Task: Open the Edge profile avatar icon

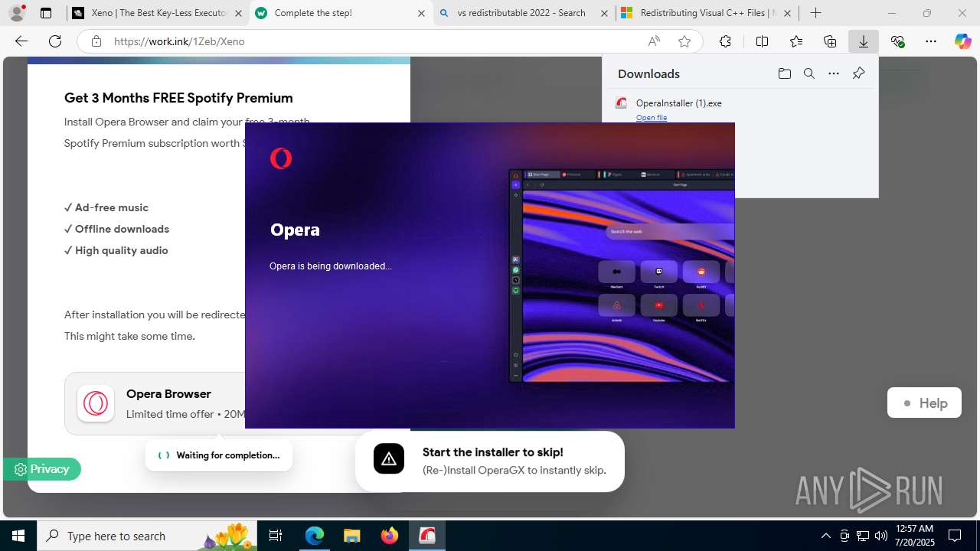Action: coord(17,13)
